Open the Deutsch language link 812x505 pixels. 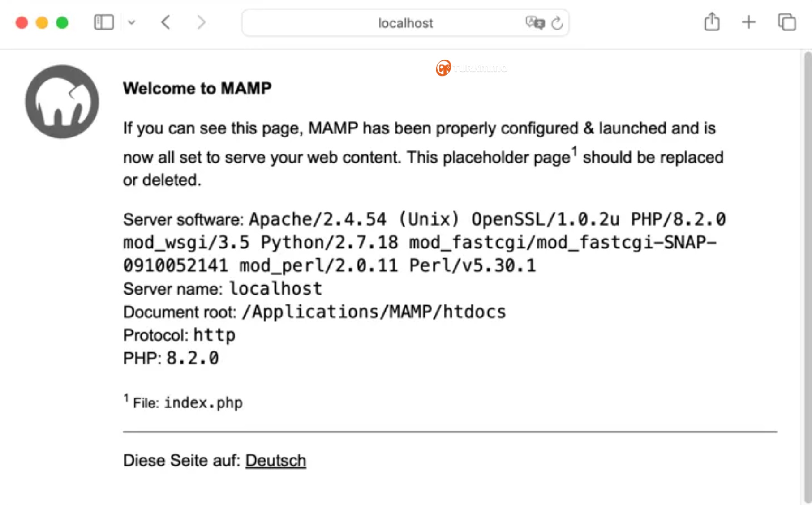click(x=275, y=460)
